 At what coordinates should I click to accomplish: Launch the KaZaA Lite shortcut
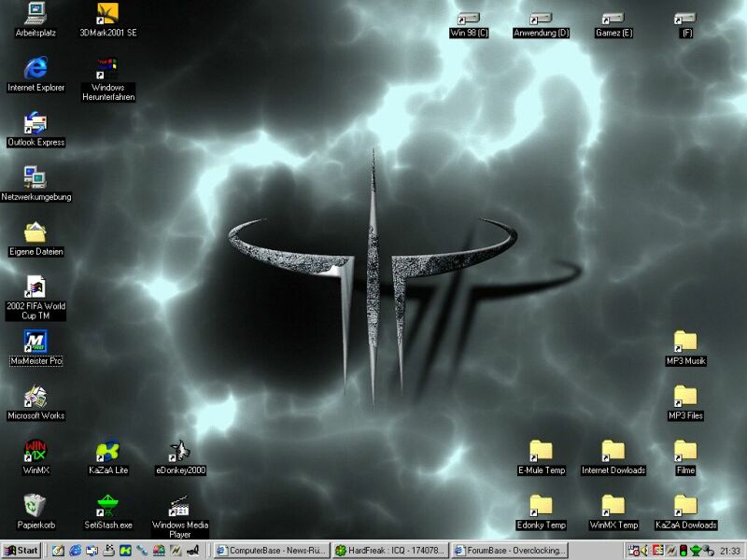pyautogui.click(x=108, y=457)
